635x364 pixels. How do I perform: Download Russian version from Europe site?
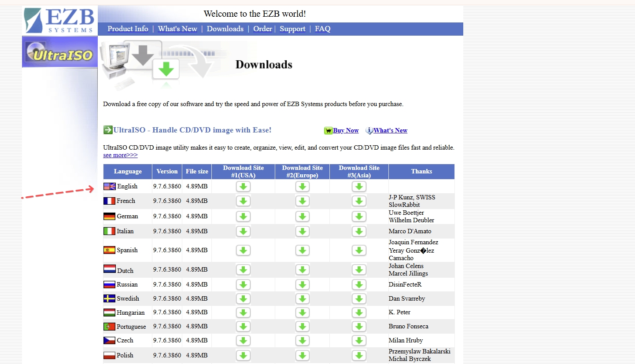(x=302, y=285)
